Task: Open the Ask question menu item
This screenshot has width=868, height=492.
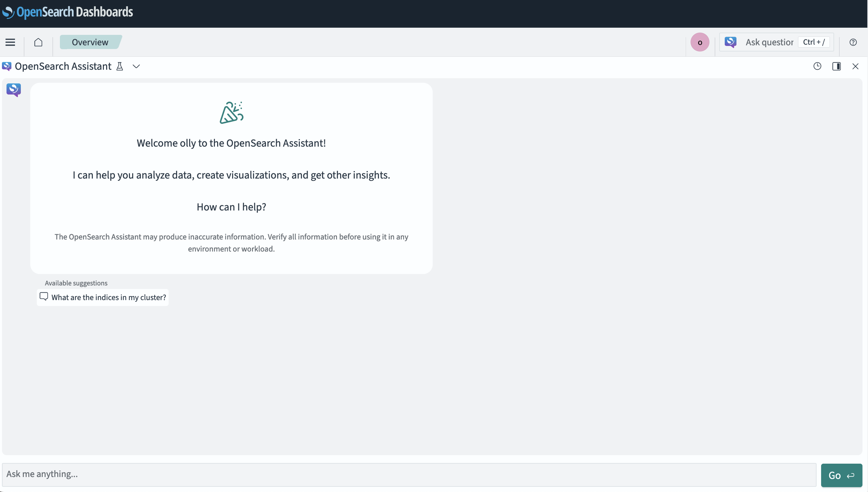Action: pyautogui.click(x=770, y=42)
